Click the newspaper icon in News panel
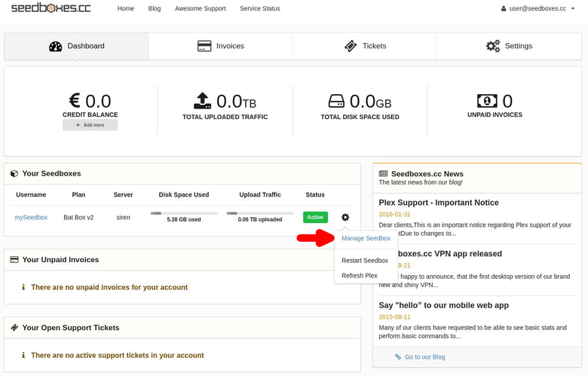Screen dimensions: 588x376 pos(384,174)
